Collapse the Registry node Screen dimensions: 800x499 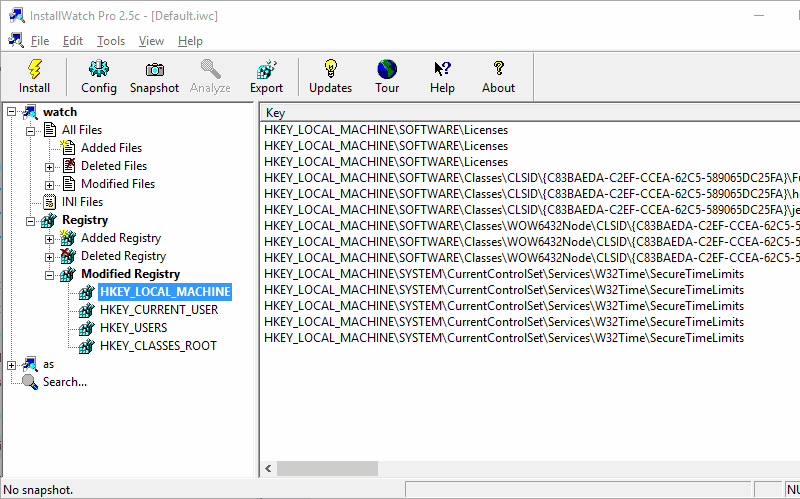coord(31,221)
